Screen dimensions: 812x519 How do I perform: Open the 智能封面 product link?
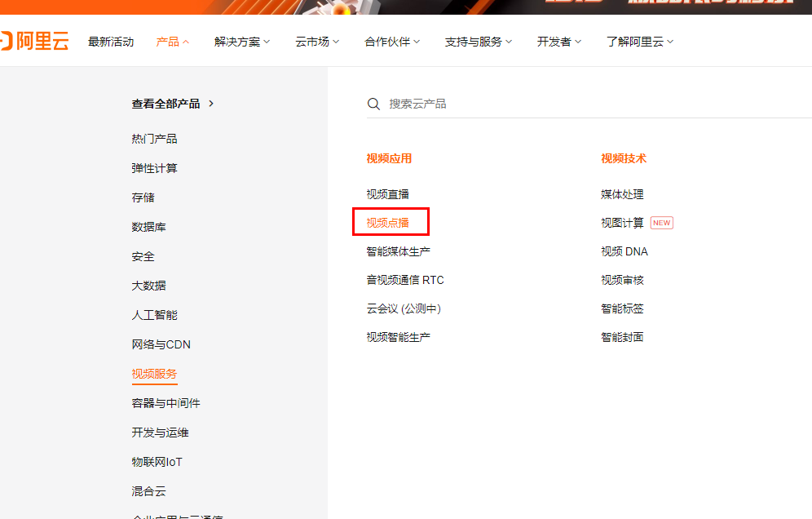click(622, 337)
